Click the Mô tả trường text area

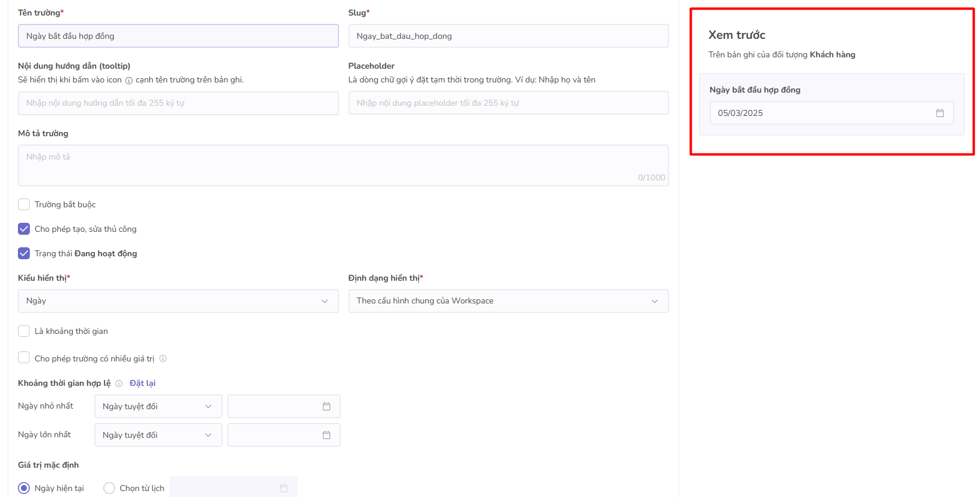pyautogui.click(x=343, y=165)
